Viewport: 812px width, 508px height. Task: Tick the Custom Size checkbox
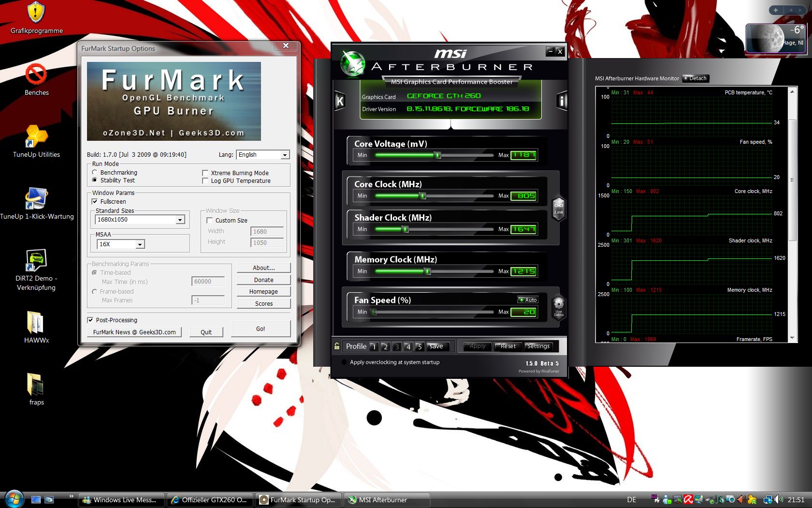point(210,220)
